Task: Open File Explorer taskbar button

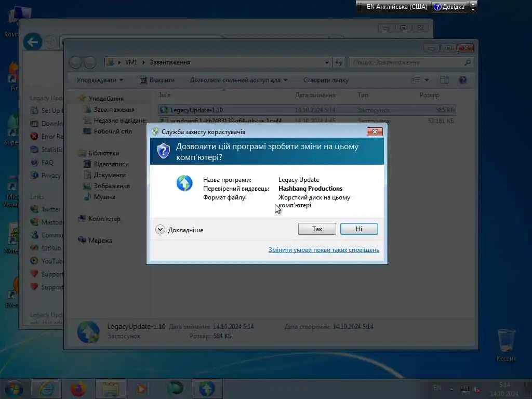Action: [x=111, y=389]
